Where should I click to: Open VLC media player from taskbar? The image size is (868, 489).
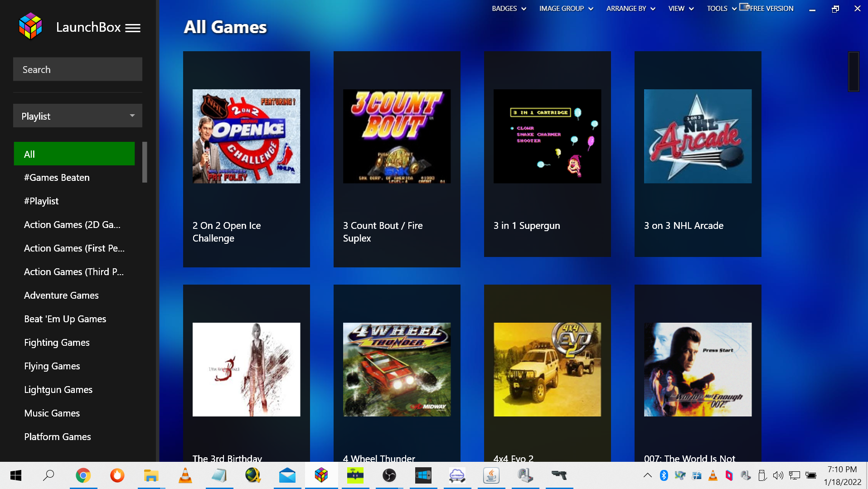point(185,475)
